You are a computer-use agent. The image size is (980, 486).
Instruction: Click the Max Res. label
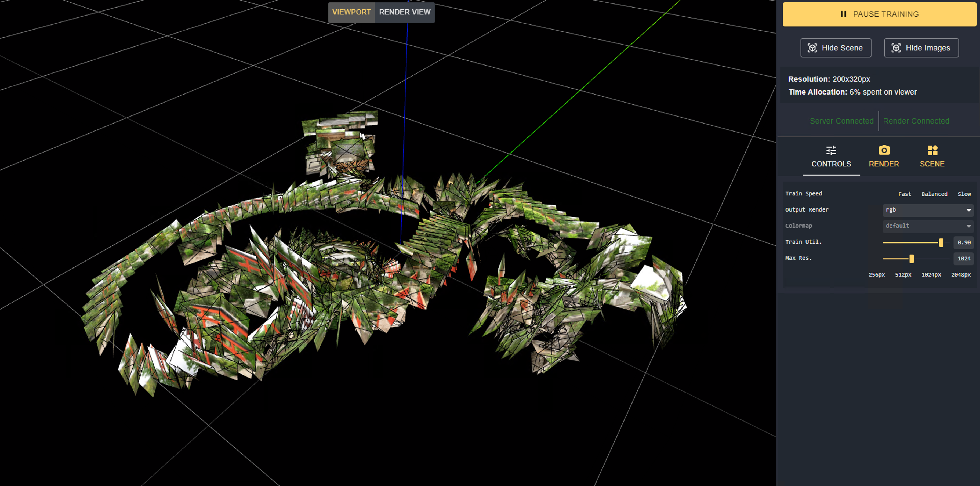tap(798, 258)
